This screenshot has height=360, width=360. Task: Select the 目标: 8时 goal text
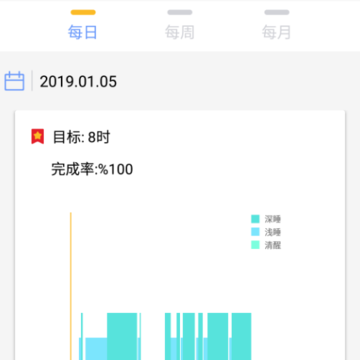point(81,137)
